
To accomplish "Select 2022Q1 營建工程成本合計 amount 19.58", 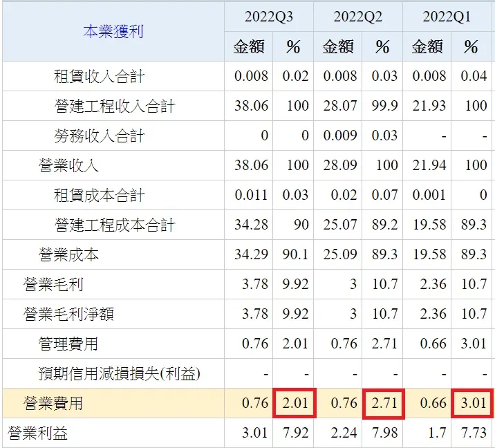I will [429, 225].
